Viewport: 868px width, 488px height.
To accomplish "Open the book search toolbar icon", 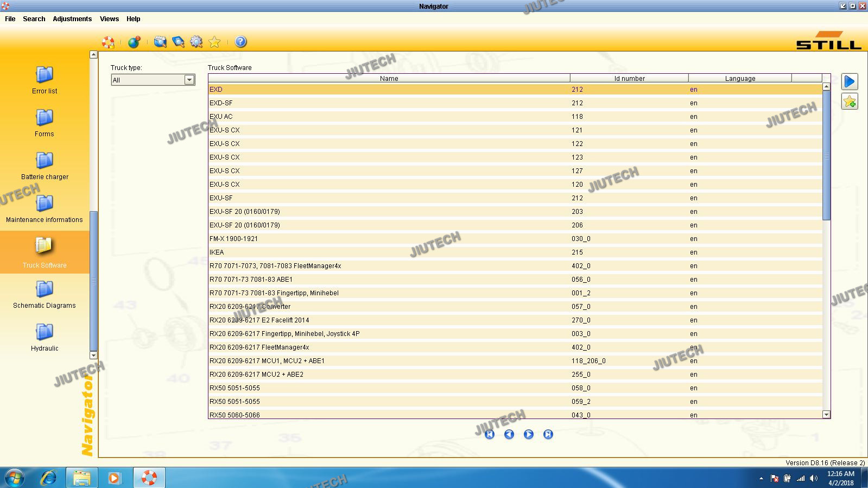I will tap(178, 42).
